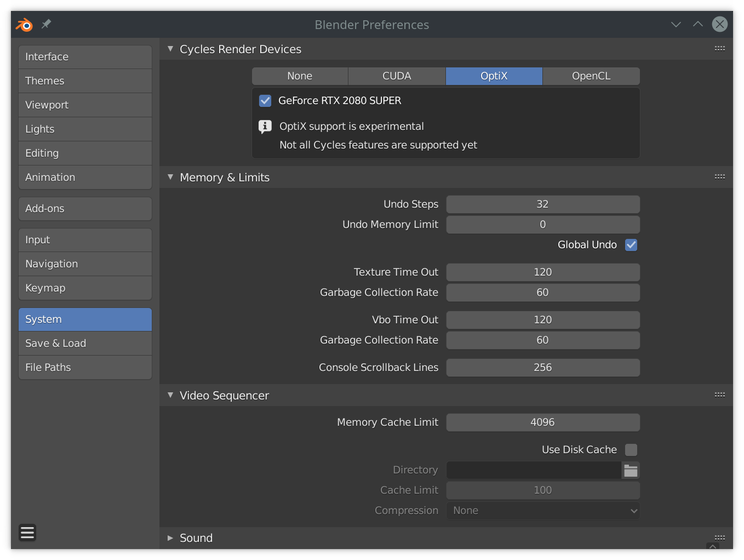Toggle the pin icon in title bar
The width and height of the screenshot is (744, 560).
47,24
